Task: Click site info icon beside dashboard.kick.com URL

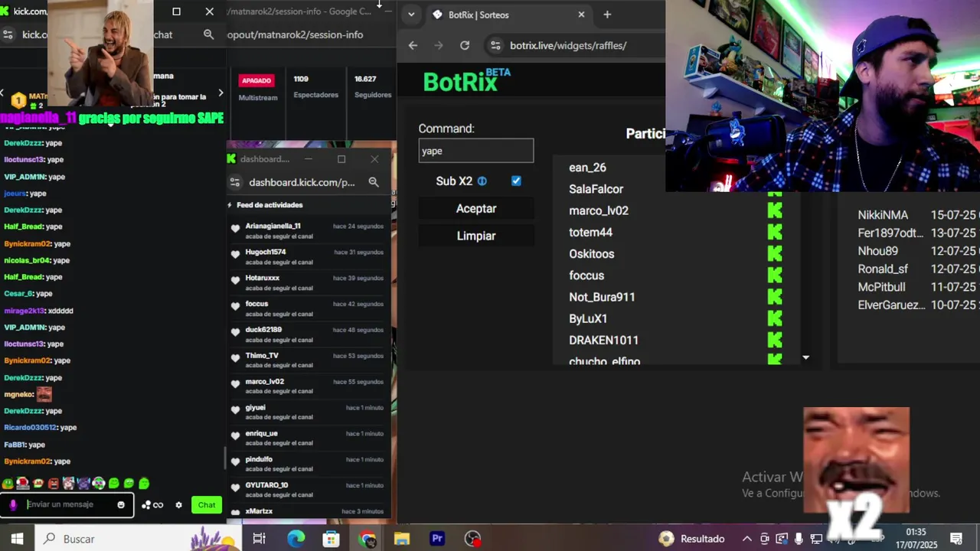Action: (235, 182)
